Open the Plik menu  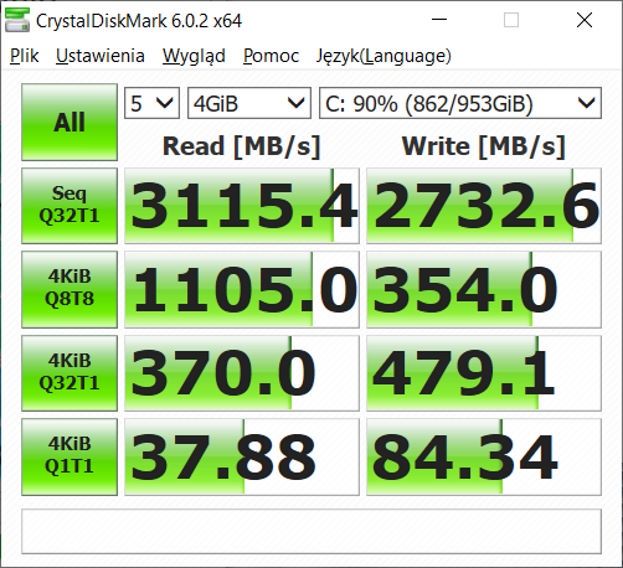pos(24,56)
